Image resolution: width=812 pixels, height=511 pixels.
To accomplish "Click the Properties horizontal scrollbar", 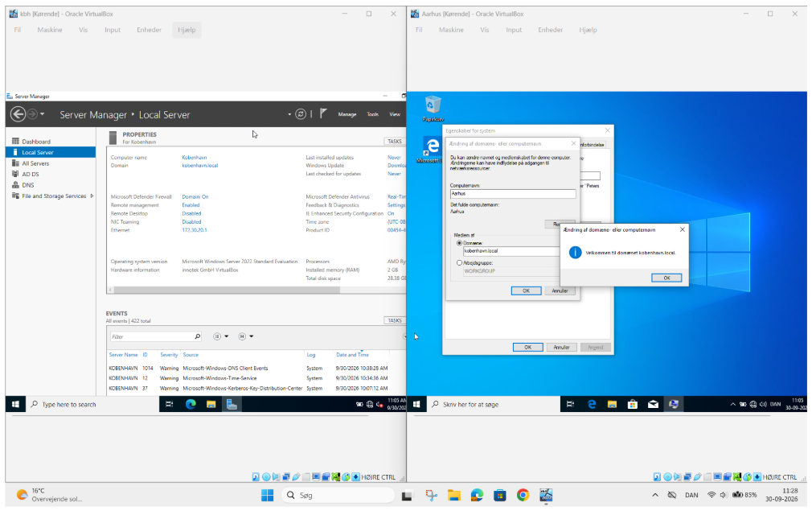I will [226, 290].
